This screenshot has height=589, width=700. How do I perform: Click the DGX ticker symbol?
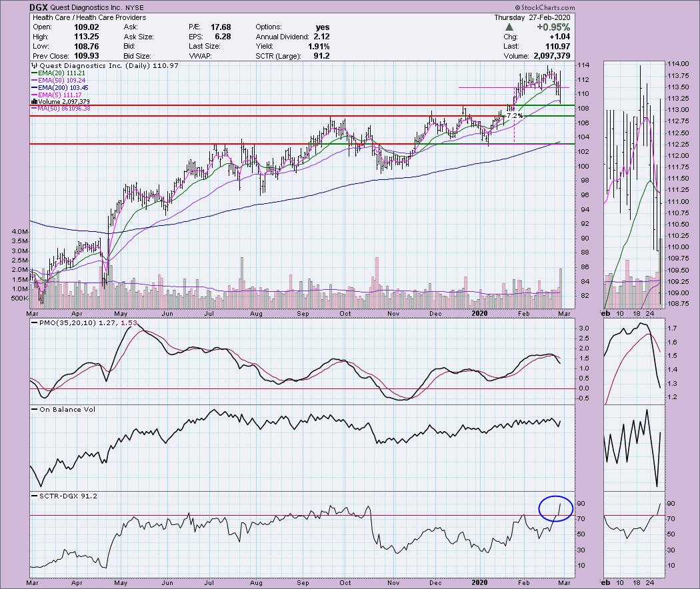[x=39, y=7]
